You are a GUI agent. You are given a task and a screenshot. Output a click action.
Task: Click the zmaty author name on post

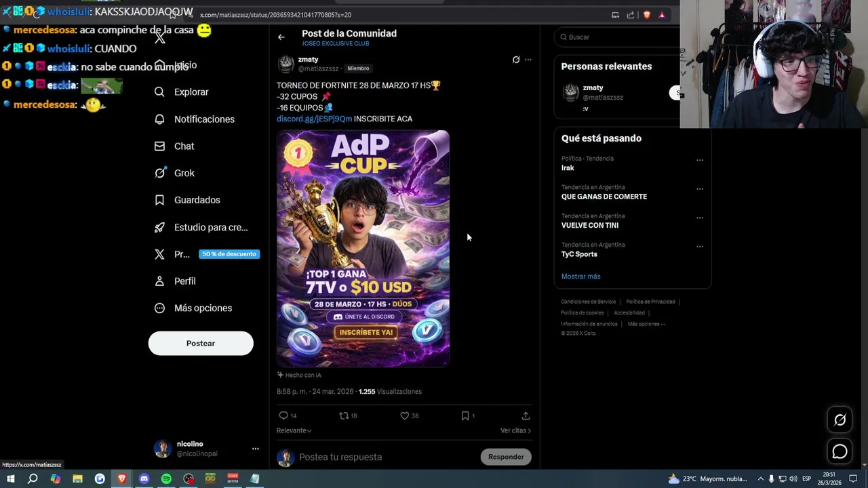(x=309, y=60)
